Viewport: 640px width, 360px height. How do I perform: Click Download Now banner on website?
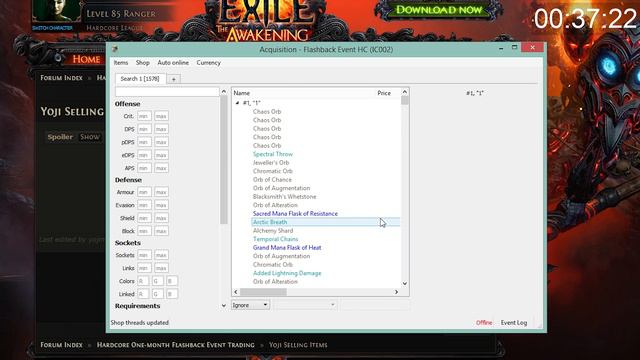pyautogui.click(x=439, y=10)
